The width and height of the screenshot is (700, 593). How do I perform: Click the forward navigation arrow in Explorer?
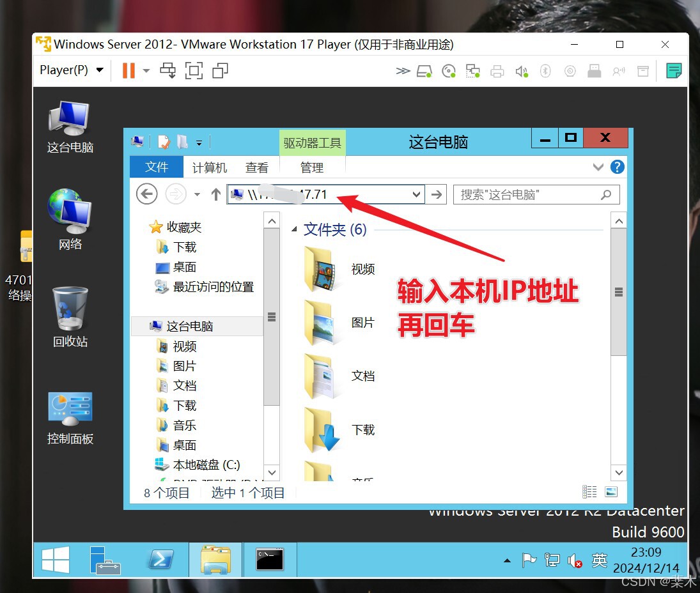[x=176, y=194]
